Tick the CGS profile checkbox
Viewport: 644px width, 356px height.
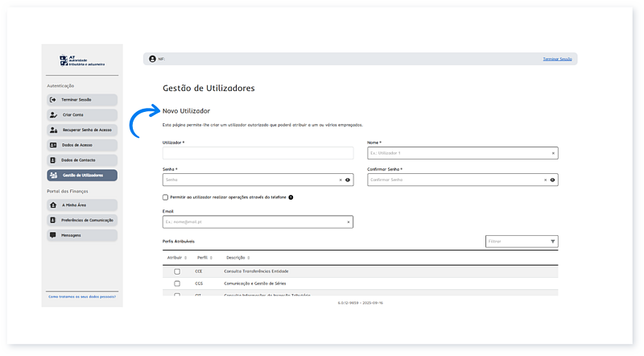(177, 284)
